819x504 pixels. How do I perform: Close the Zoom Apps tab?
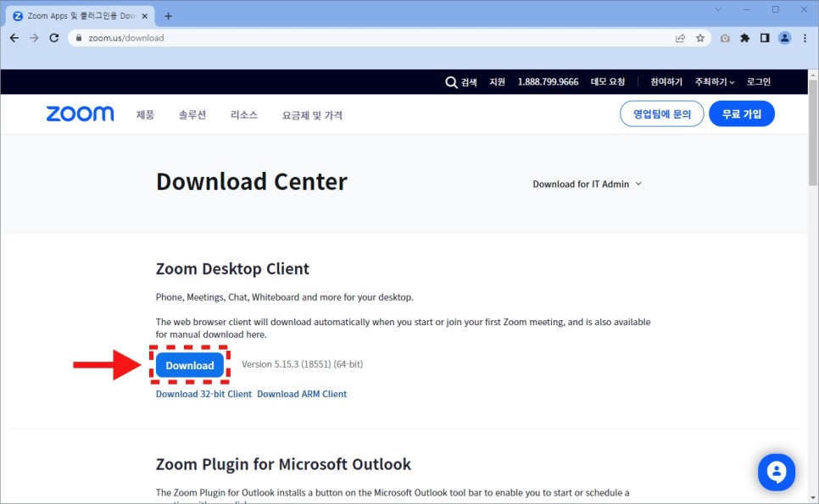(145, 16)
